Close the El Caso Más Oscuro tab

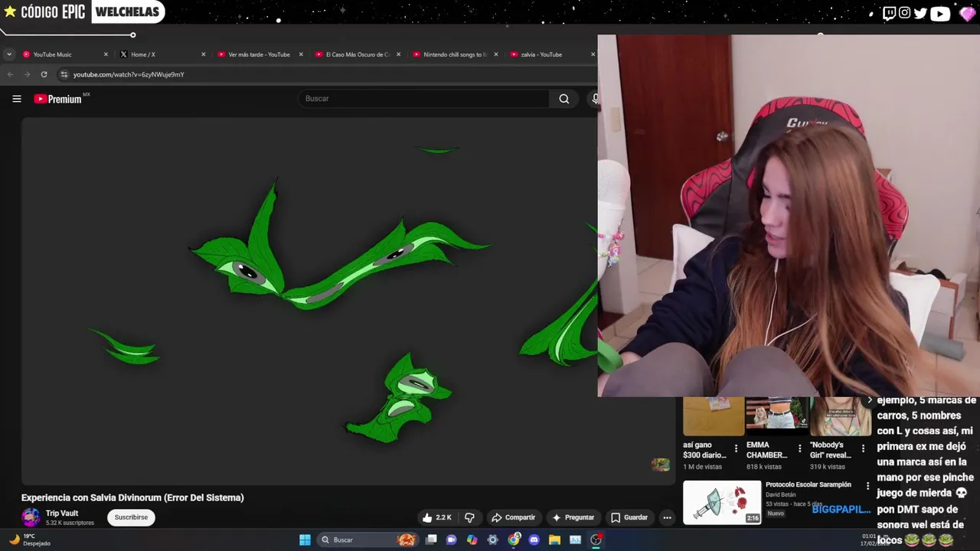[398, 54]
